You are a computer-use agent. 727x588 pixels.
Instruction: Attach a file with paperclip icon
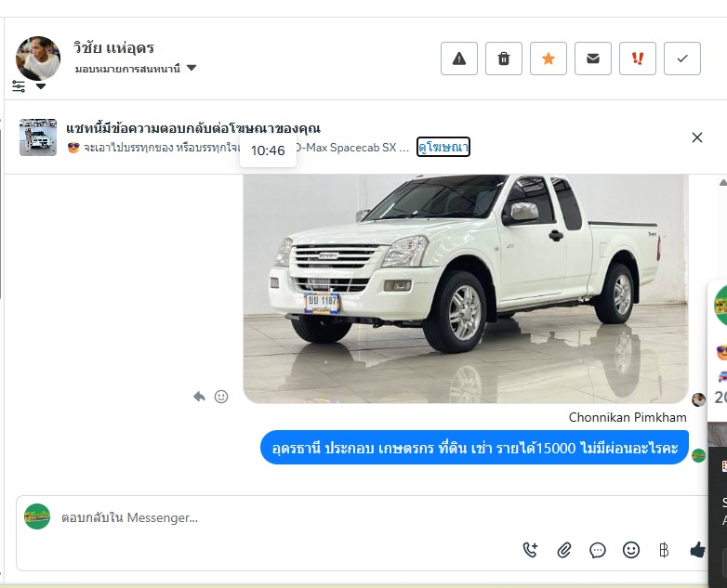563,550
